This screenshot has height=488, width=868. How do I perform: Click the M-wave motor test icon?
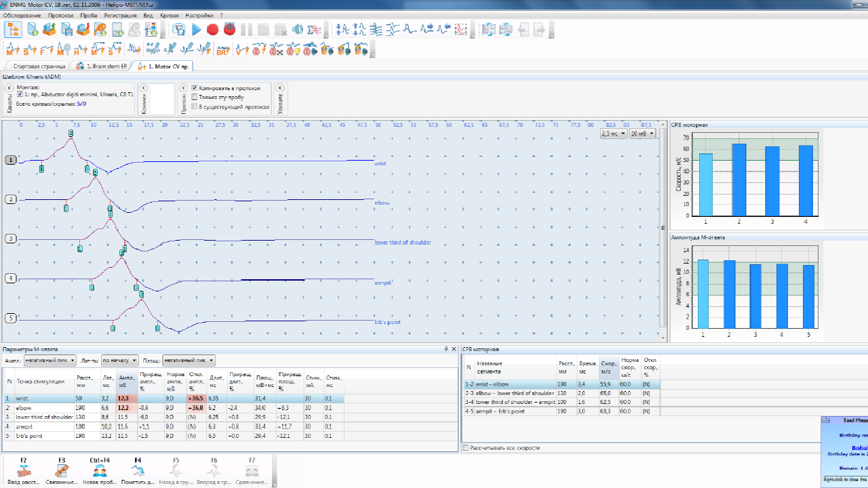click(x=12, y=49)
